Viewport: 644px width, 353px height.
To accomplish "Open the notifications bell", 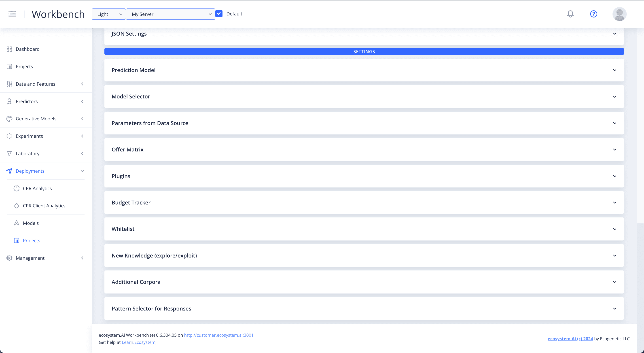I will click(570, 14).
